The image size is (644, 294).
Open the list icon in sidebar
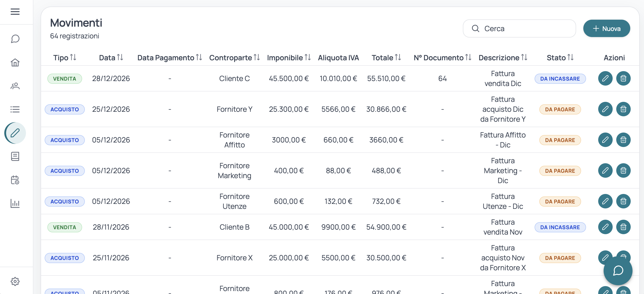(x=15, y=109)
